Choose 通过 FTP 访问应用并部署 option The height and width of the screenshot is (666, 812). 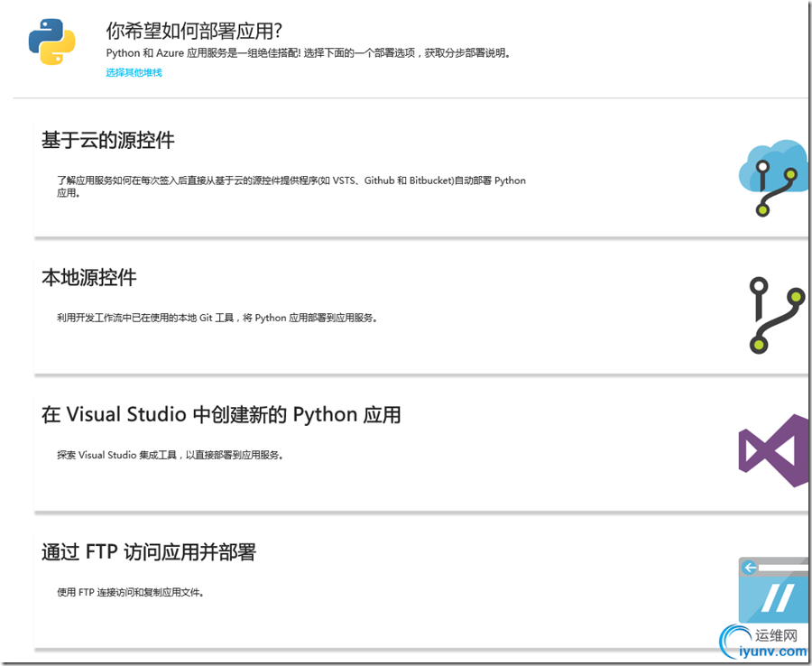(x=149, y=552)
